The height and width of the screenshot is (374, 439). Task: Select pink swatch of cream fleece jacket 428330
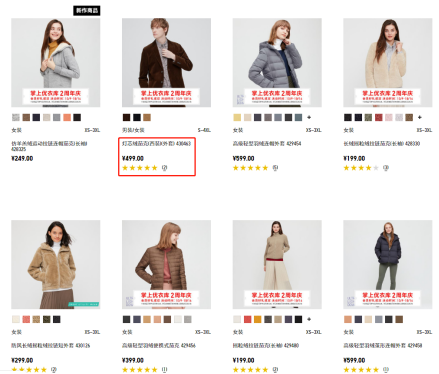pyautogui.click(x=389, y=117)
